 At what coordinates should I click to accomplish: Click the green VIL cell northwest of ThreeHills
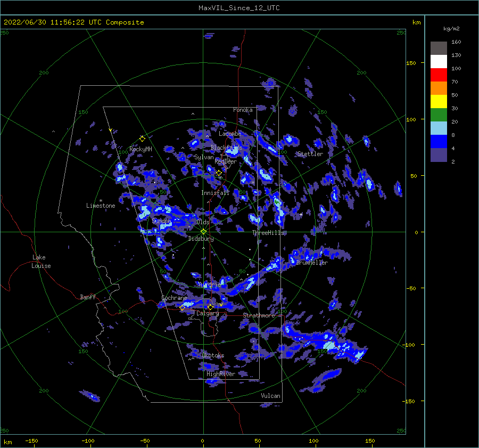point(277,202)
